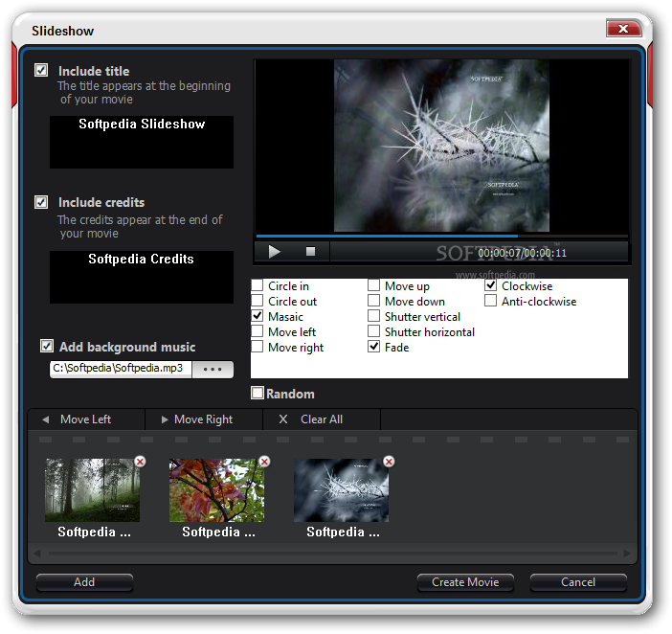672x634 pixels.
Task: Enable the Move right transition
Action: [x=258, y=348]
